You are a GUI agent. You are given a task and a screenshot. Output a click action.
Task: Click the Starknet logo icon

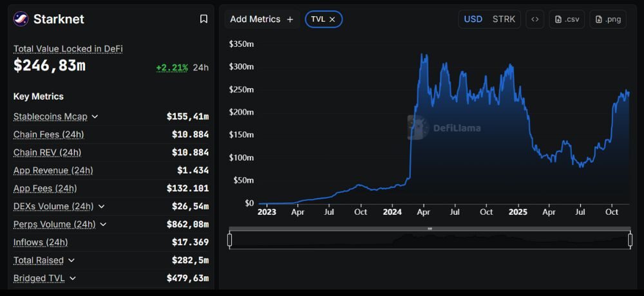click(x=21, y=19)
